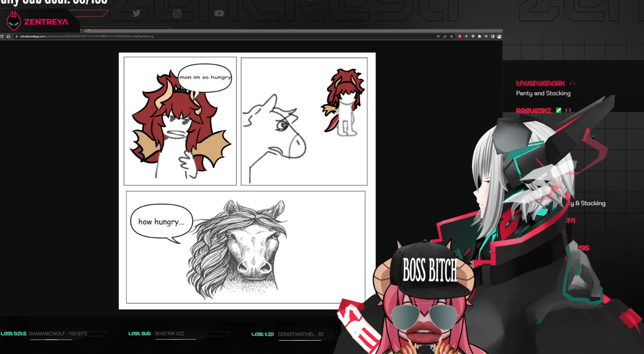This screenshot has height=354, width=644.
Task: Click the ZENTREYA channel name text
Action: click(x=46, y=22)
